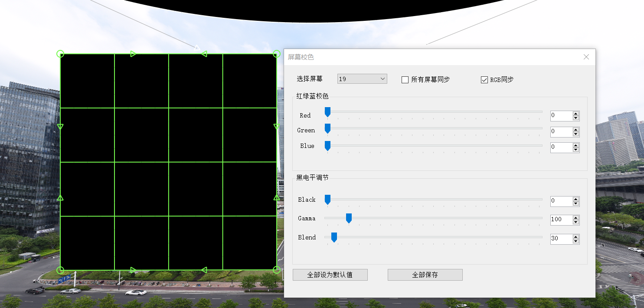644x308 pixels.
Task: Uncheck the RGB同步 checkbox
Action: point(484,79)
